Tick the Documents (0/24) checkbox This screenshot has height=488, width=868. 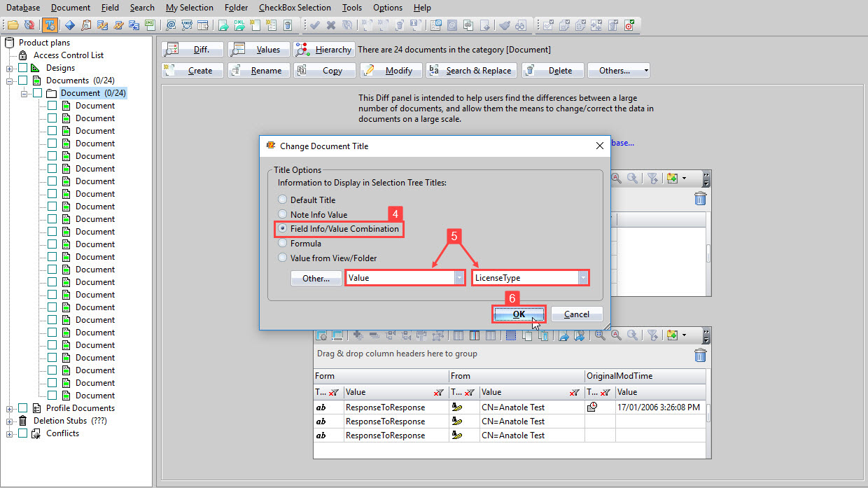[x=23, y=81]
